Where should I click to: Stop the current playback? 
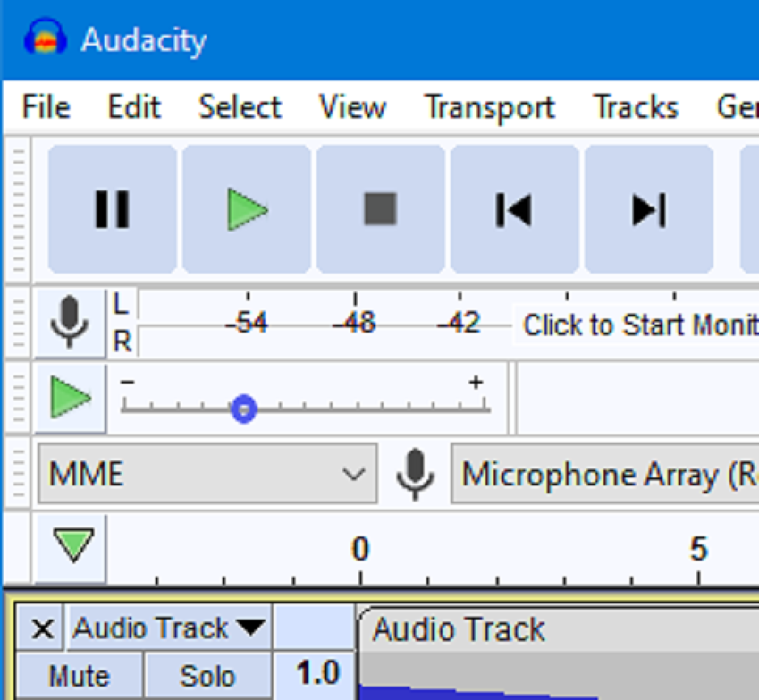pyautogui.click(x=380, y=210)
